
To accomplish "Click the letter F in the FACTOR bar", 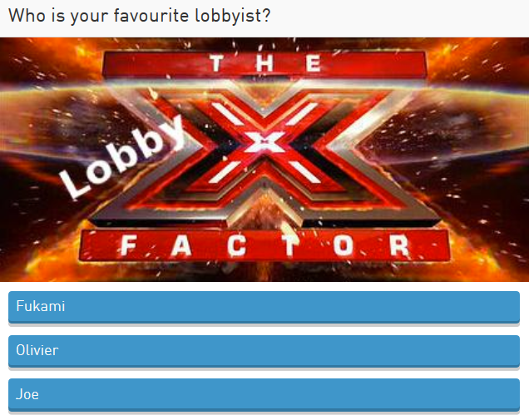I will coord(129,245).
